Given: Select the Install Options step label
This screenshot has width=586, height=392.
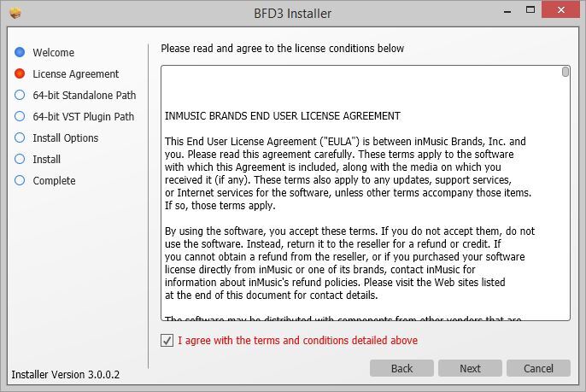Looking at the screenshot, I should 66,137.
